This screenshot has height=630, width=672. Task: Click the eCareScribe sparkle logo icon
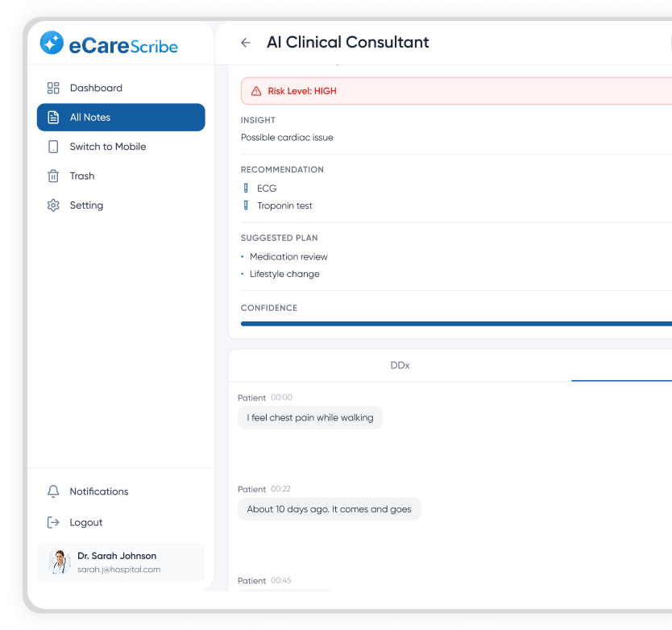click(52, 44)
